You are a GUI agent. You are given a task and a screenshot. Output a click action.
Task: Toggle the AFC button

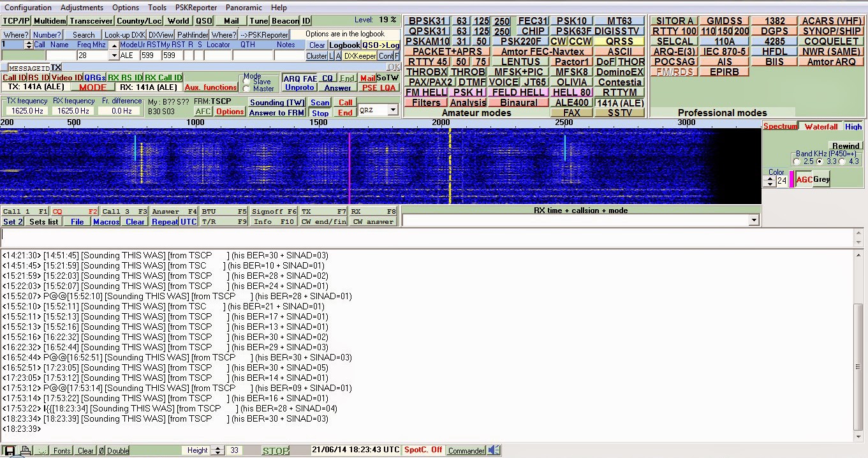tap(203, 112)
